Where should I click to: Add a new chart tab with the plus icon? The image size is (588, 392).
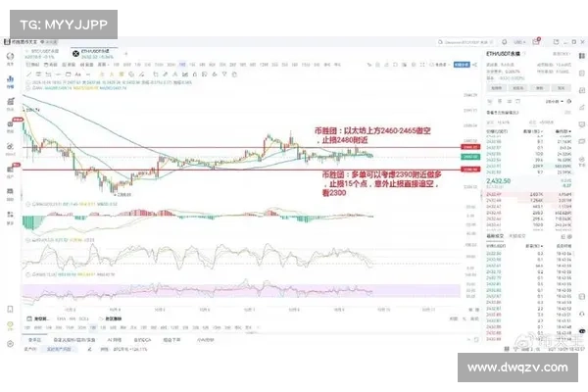(126, 54)
